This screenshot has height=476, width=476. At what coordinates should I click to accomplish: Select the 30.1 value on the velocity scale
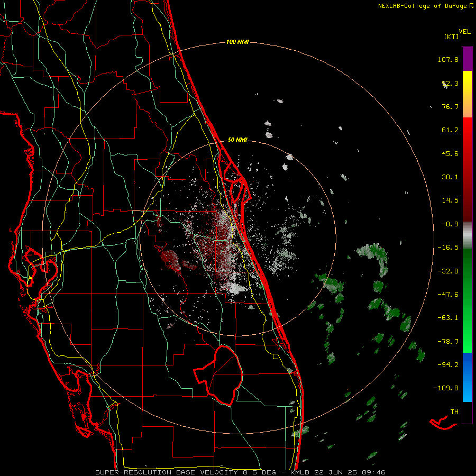(450, 177)
